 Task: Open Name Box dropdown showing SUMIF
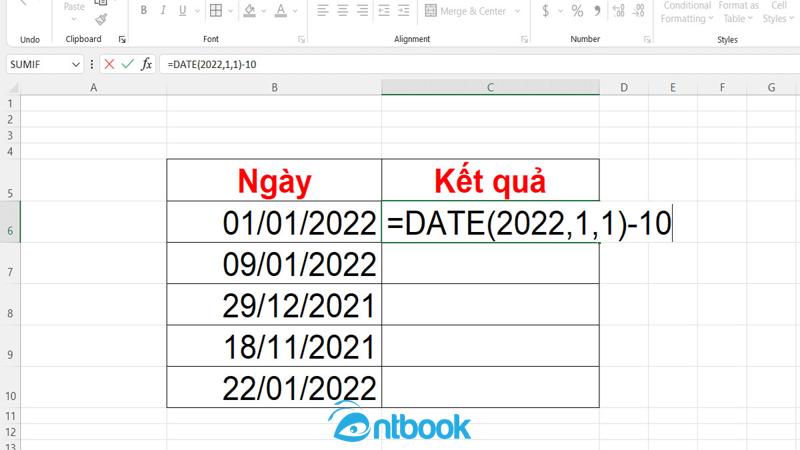76,65
